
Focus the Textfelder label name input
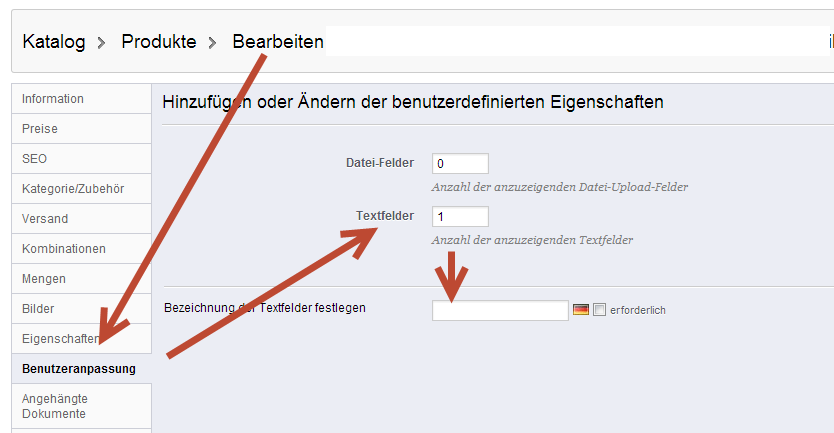point(500,311)
